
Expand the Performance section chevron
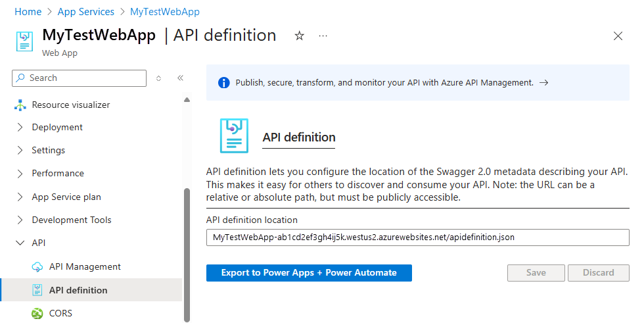(x=20, y=174)
